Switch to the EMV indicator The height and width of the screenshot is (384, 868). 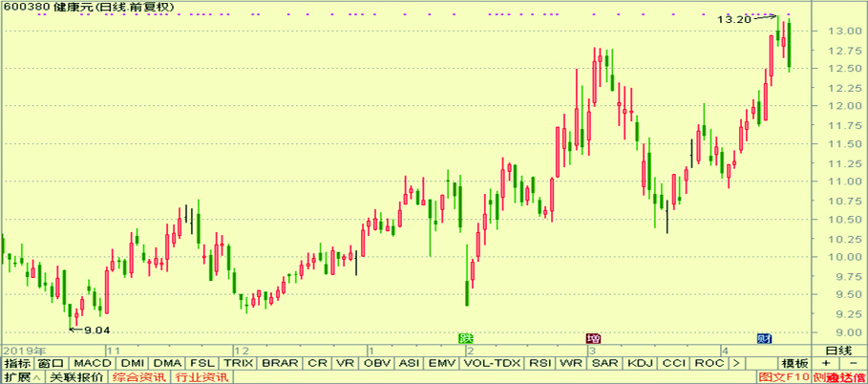pos(441,364)
